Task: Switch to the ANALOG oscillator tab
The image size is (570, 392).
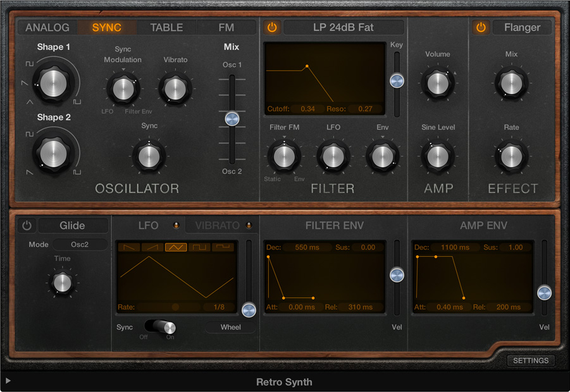Action: coord(47,27)
